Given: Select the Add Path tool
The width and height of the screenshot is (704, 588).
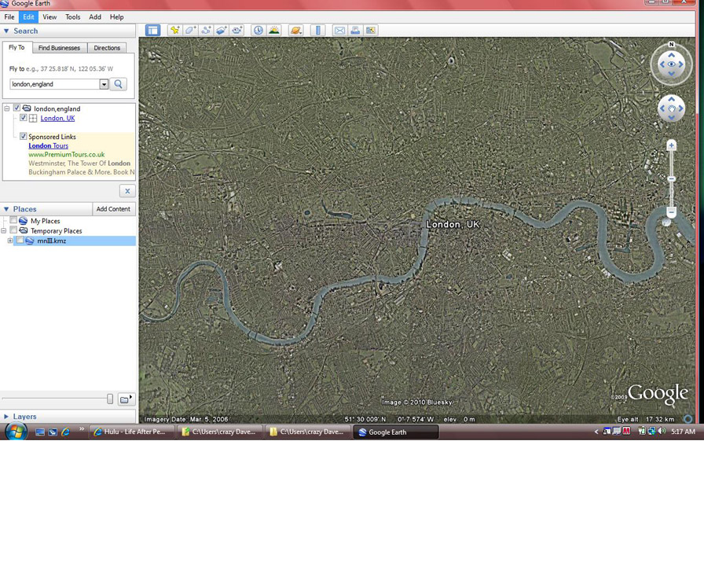Looking at the screenshot, I should click(x=206, y=31).
